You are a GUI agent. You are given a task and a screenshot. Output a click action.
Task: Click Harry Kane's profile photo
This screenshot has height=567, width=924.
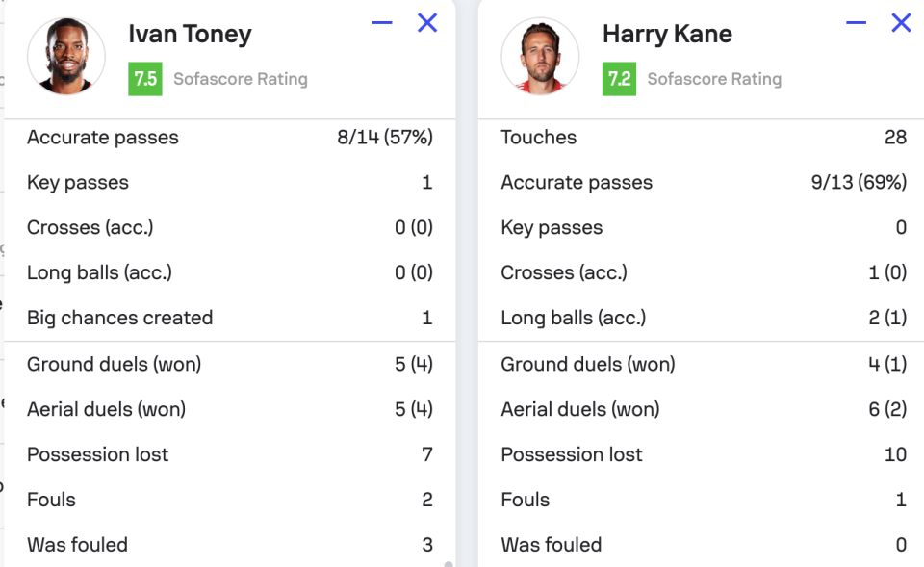click(540, 56)
